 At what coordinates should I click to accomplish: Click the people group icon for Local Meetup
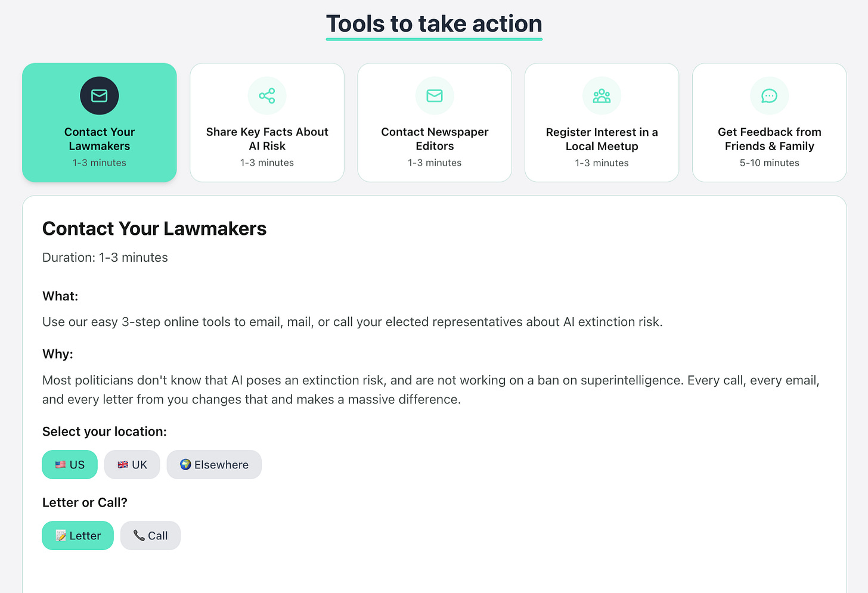[x=602, y=96]
